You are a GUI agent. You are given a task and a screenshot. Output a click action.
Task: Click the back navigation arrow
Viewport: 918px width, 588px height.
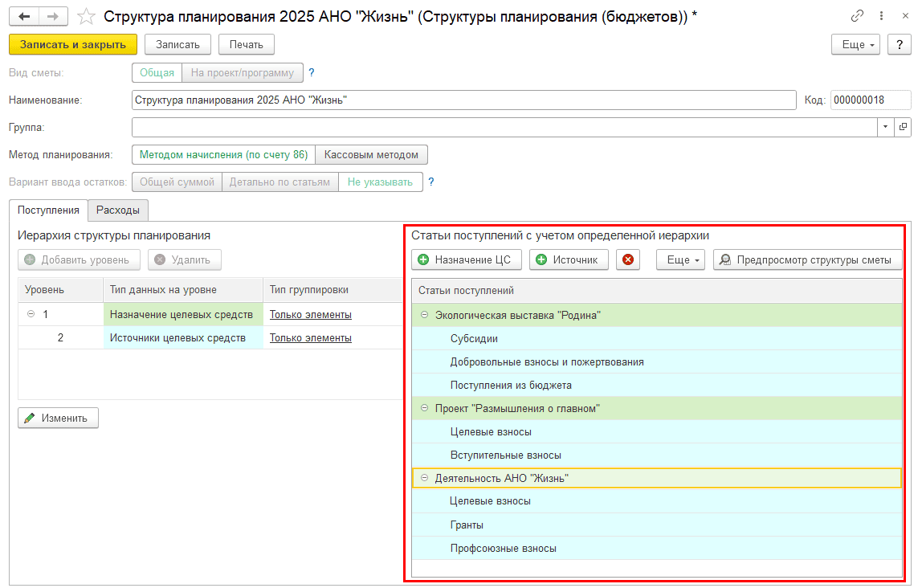click(24, 17)
